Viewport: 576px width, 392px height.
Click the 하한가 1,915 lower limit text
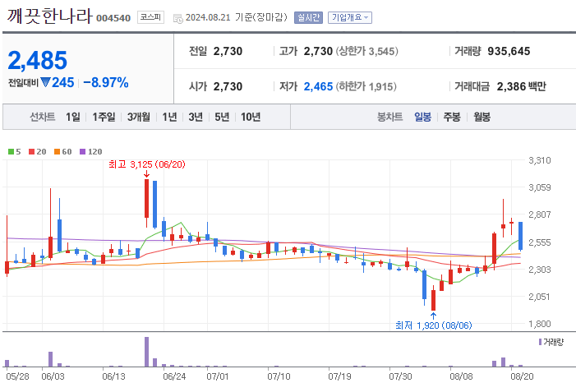[366, 86]
